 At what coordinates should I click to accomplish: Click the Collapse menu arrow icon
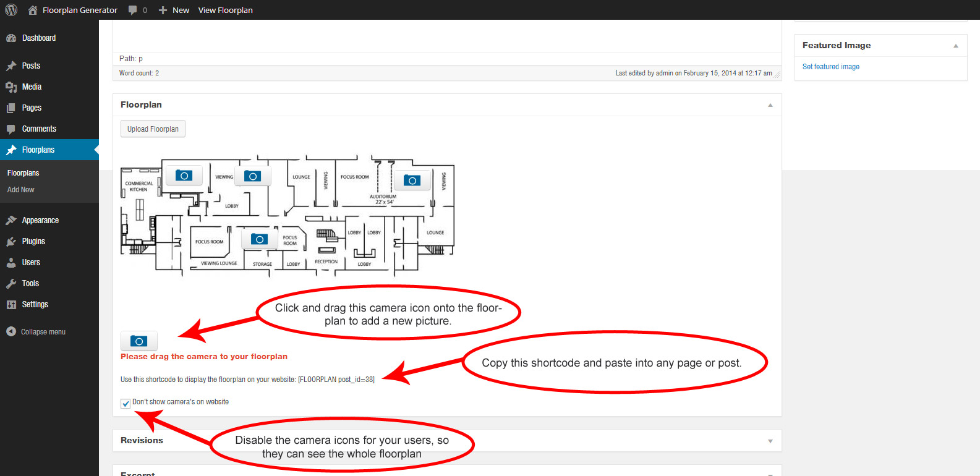point(11,331)
